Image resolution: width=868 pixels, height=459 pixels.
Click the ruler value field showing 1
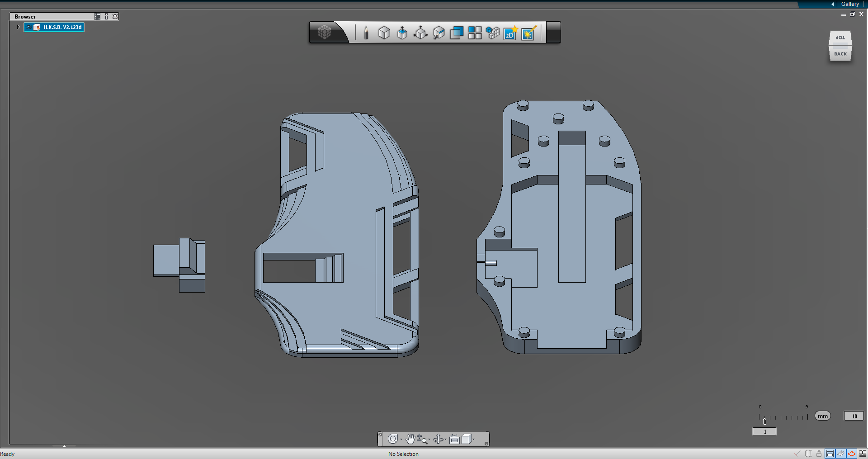pos(764,431)
